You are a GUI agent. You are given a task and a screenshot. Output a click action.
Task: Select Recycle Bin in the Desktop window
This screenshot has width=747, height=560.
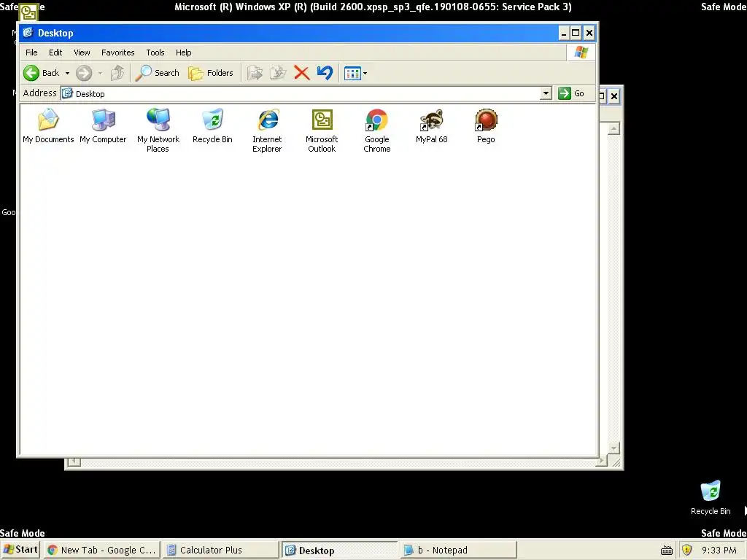[212, 126]
